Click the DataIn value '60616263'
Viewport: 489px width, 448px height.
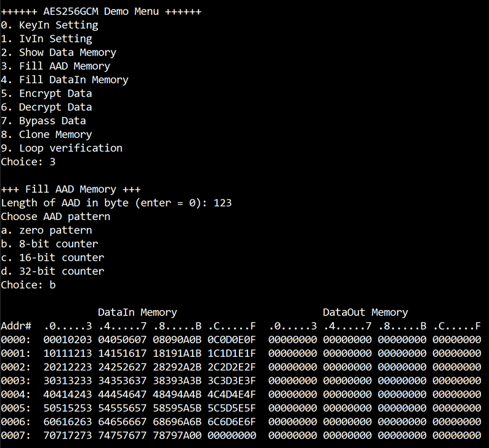click(68, 422)
